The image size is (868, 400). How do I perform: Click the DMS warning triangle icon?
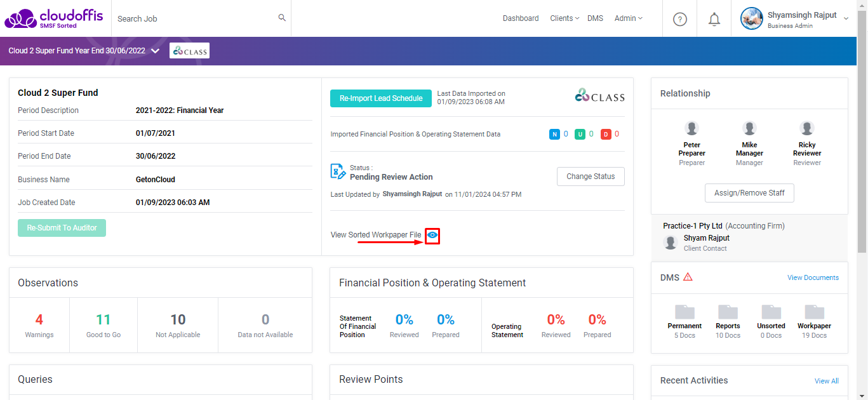[688, 277]
